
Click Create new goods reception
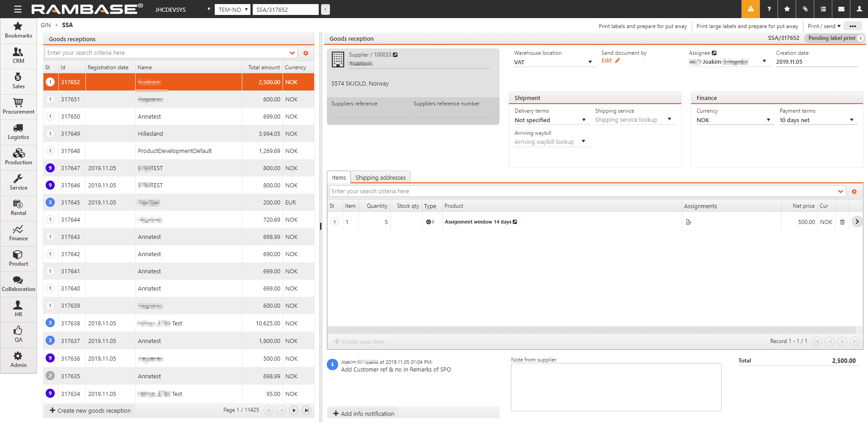[x=90, y=410]
